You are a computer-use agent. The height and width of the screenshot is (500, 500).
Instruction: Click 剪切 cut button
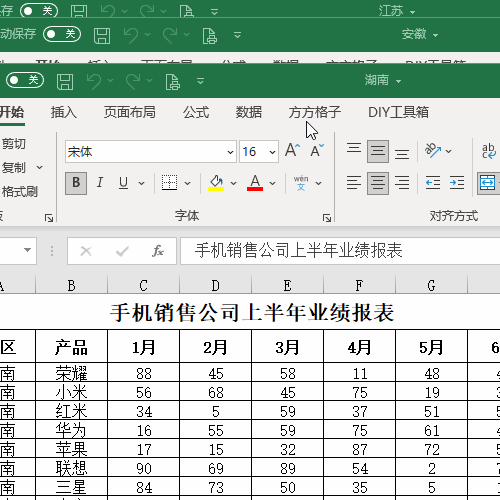pyautogui.click(x=14, y=144)
